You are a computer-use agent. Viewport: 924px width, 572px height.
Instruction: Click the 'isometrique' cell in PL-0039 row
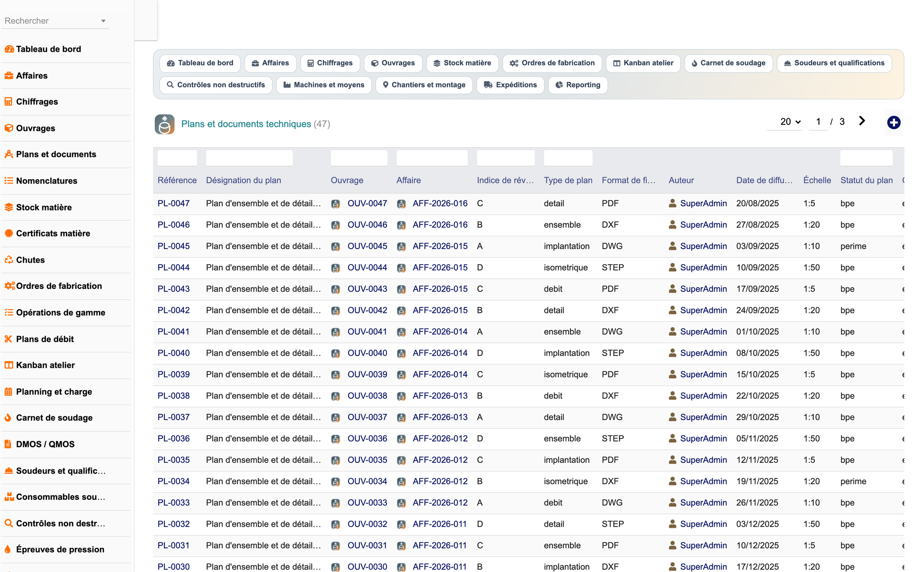[566, 374]
